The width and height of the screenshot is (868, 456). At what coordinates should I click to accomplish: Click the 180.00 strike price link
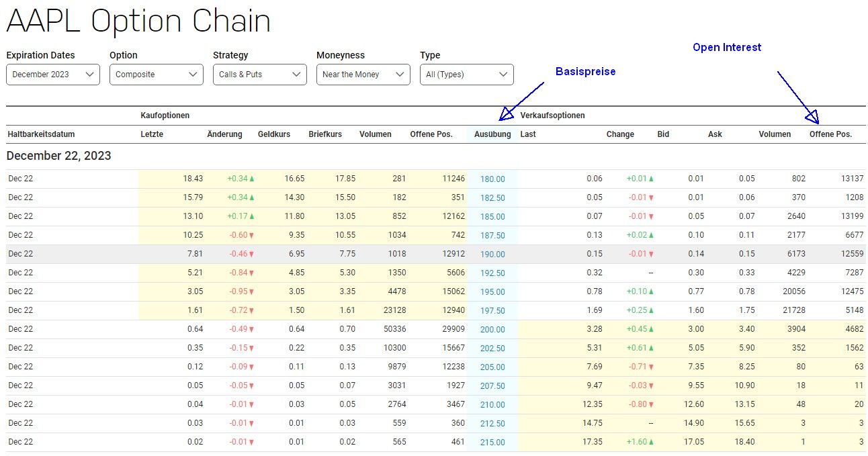click(492, 179)
